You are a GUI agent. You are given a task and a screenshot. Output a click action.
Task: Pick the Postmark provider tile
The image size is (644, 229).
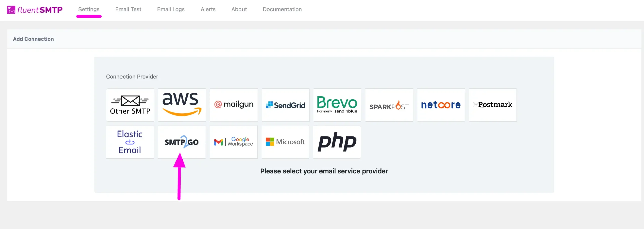point(493,105)
